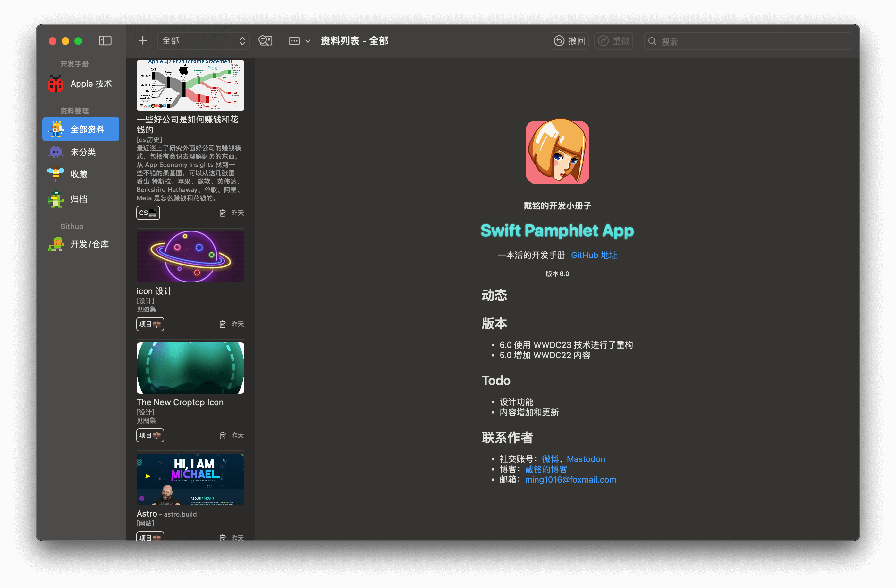Open 开发/仓库 under Github
Viewport: 896px width, 588px height.
pos(81,244)
